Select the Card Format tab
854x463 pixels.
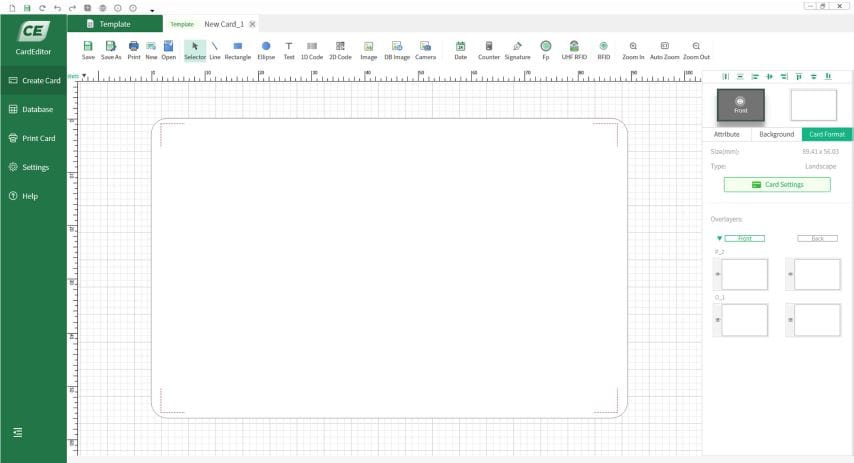(x=827, y=134)
